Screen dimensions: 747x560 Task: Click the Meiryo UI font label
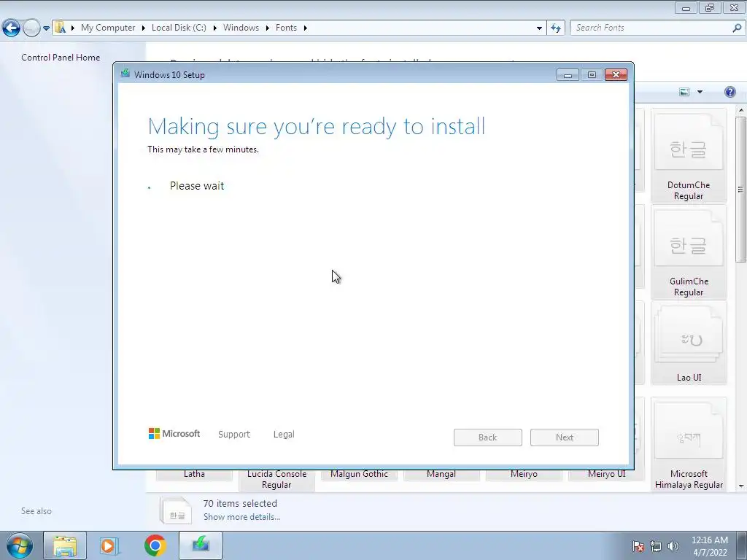[x=606, y=474]
